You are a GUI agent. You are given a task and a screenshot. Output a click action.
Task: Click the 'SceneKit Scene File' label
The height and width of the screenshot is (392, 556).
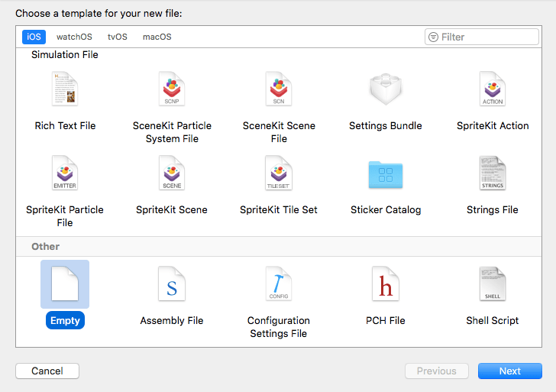[x=279, y=132]
